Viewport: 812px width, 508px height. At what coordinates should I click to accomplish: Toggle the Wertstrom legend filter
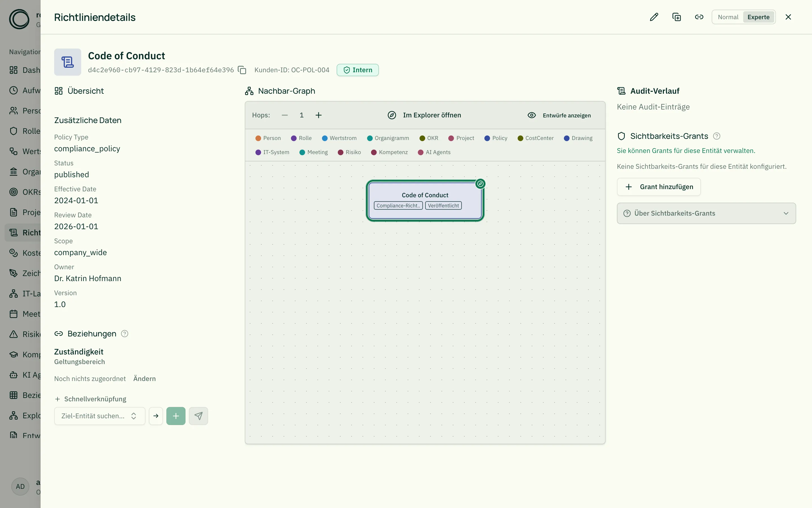(x=339, y=138)
